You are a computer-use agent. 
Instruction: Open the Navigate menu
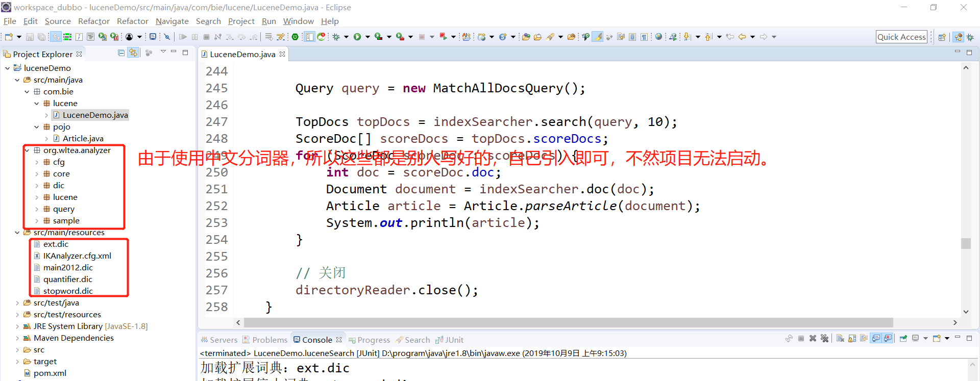click(172, 21)
